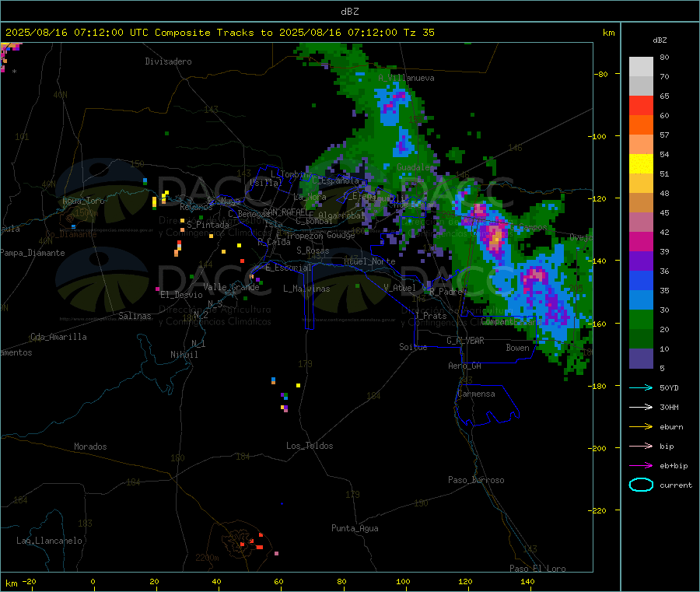Click the bip pink arrow legend icon
Viewport: 700px width, 592px height.
pyautogui.click(x=641, y=446)
